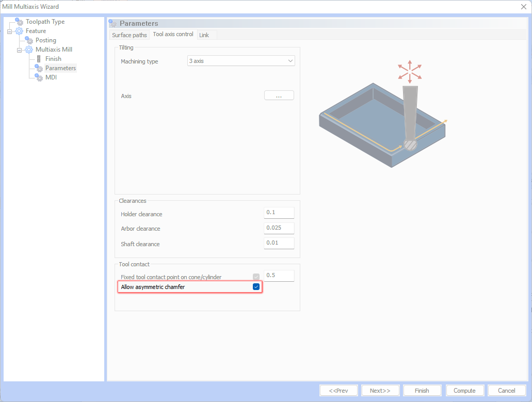
Task: Select MDI in the tree
Action: tap(51, 77)
